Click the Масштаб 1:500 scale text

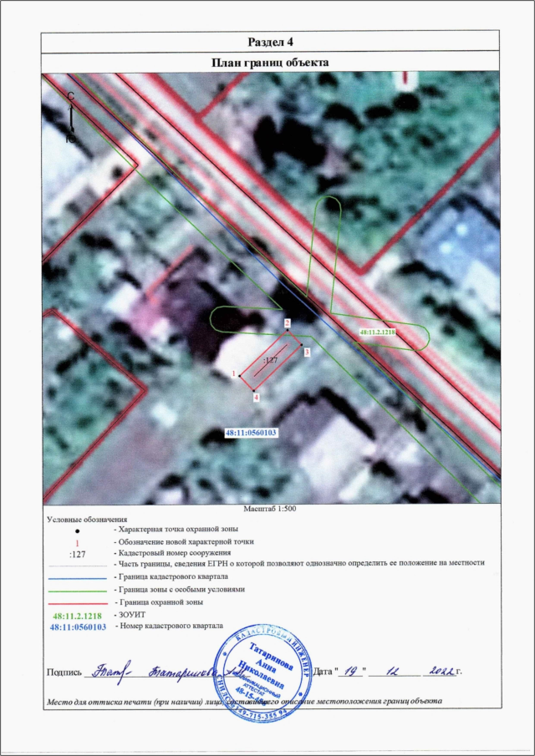click(271, 509)
